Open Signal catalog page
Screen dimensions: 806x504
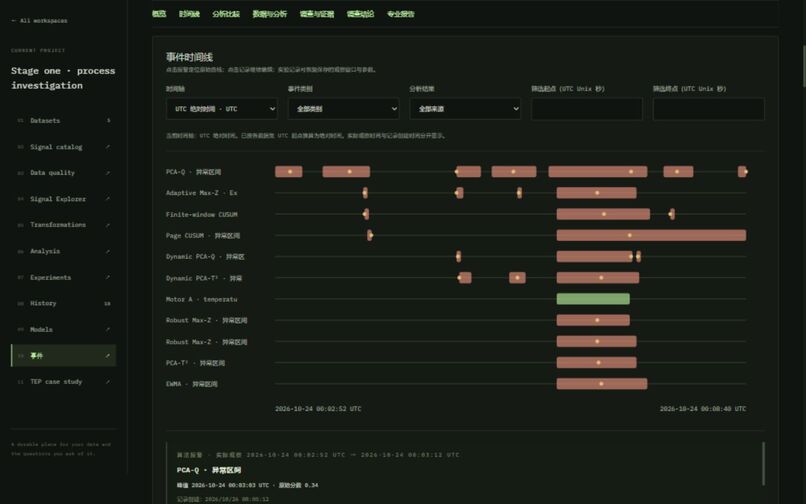pyautogui.click(x=64, y=147)
